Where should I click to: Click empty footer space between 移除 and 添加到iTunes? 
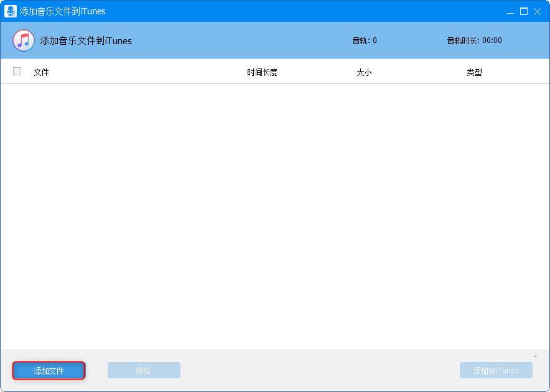(319, 371)
